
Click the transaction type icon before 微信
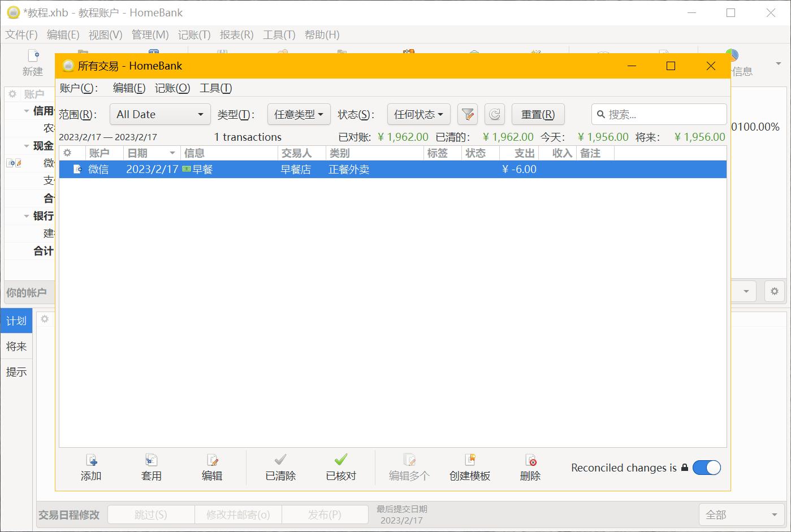(78, 169)
